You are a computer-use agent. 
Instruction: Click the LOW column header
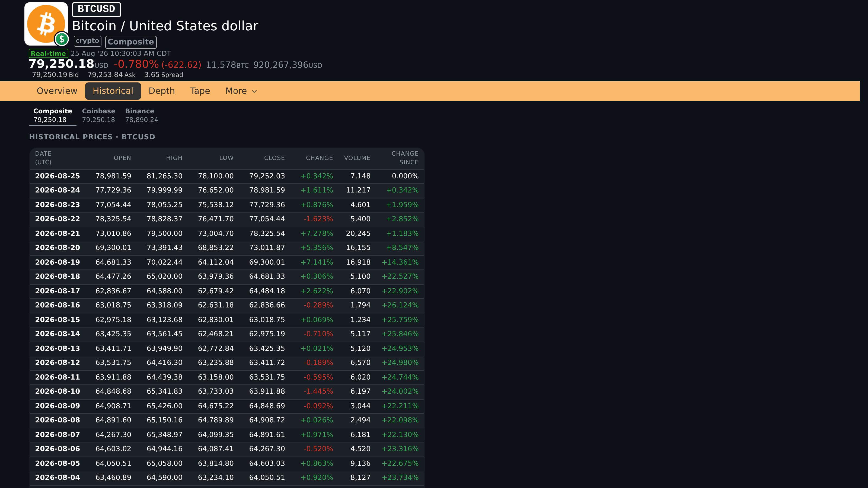[226, 158]
